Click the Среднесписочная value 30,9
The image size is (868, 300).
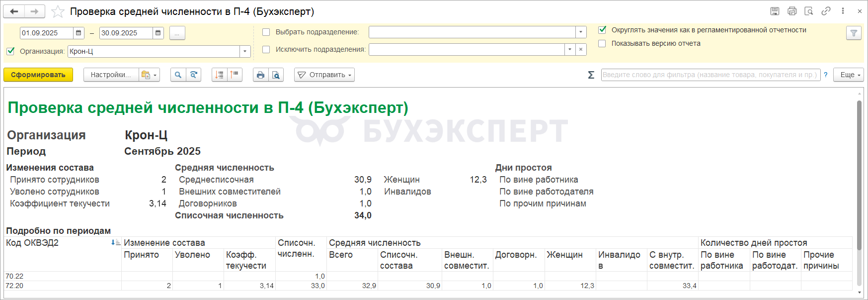pyautogui.click(x=363, y=180)
